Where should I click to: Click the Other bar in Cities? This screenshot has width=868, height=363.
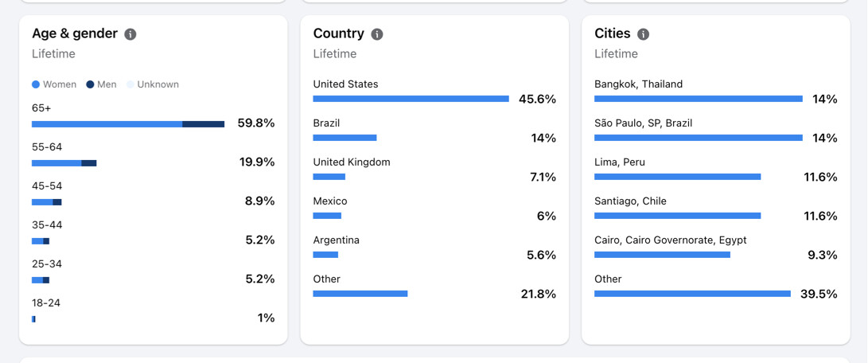692,294
